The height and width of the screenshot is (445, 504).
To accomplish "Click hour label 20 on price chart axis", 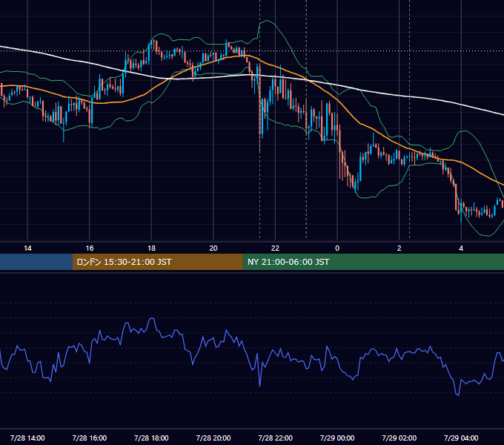I will click(213, 248).
